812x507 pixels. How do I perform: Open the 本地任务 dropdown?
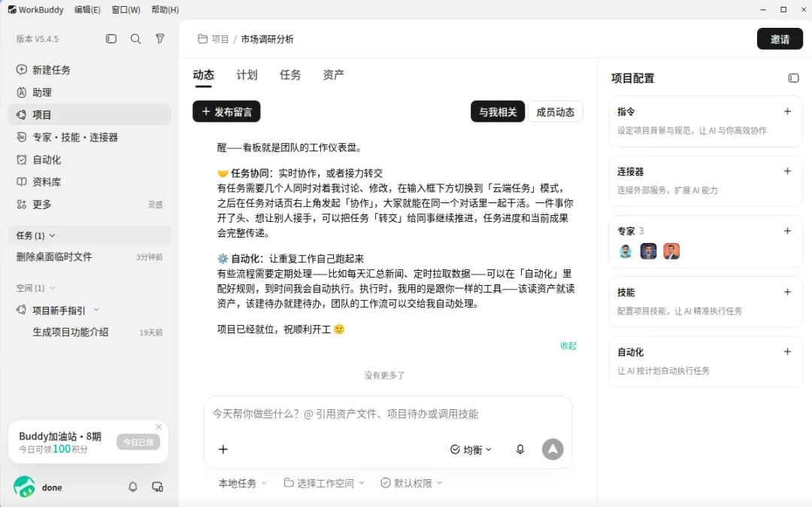242,483
